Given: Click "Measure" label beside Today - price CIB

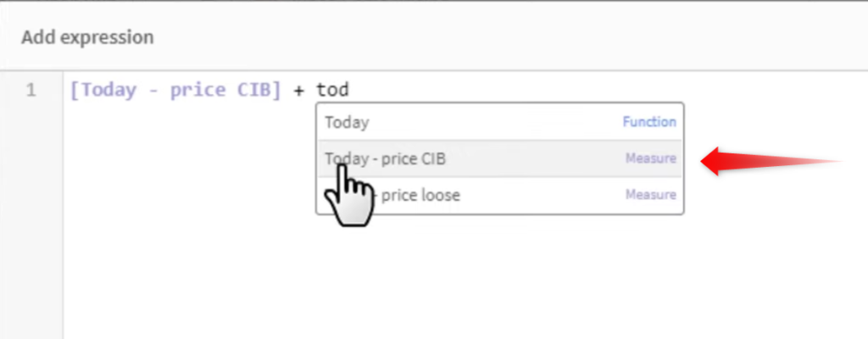Looking at the screenshot, I should pos(650,158).
